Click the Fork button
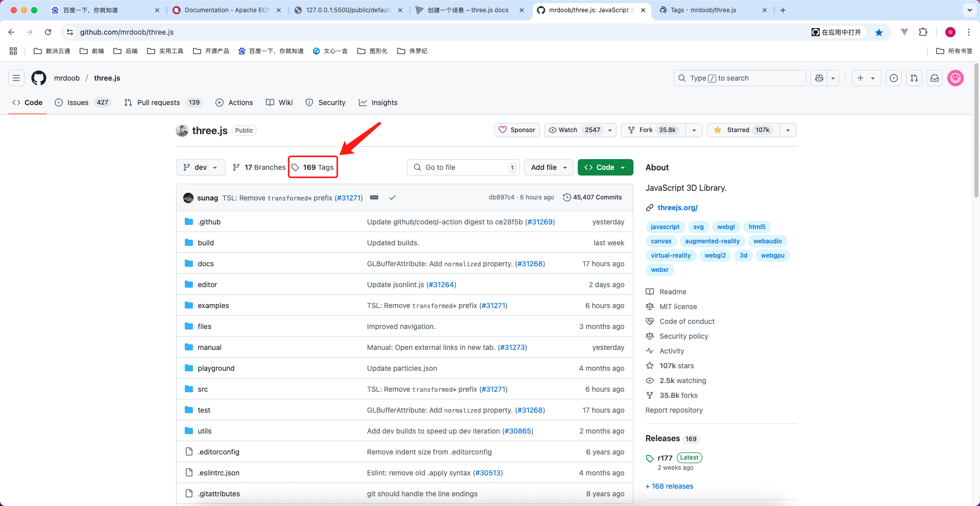This screenshot has height=506, width=980. click(653, 130)
